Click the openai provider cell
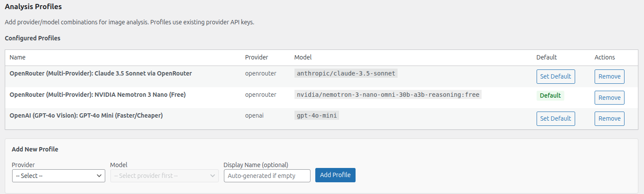 [254, 115]
